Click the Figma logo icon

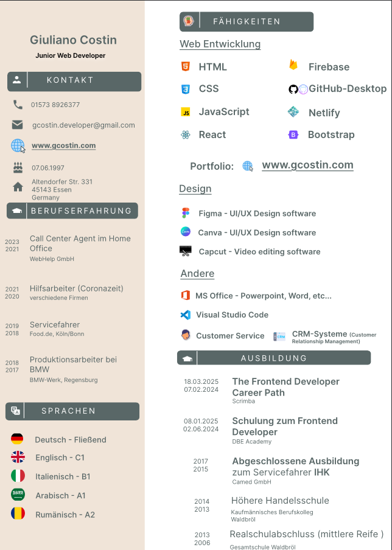coord(186,213)
